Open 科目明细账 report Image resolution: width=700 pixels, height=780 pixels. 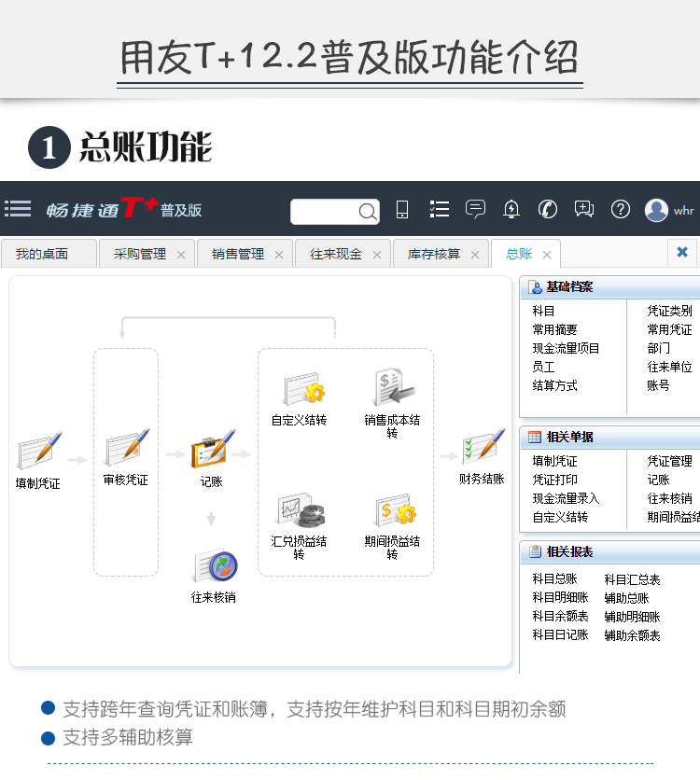click(x=560, y=597)
